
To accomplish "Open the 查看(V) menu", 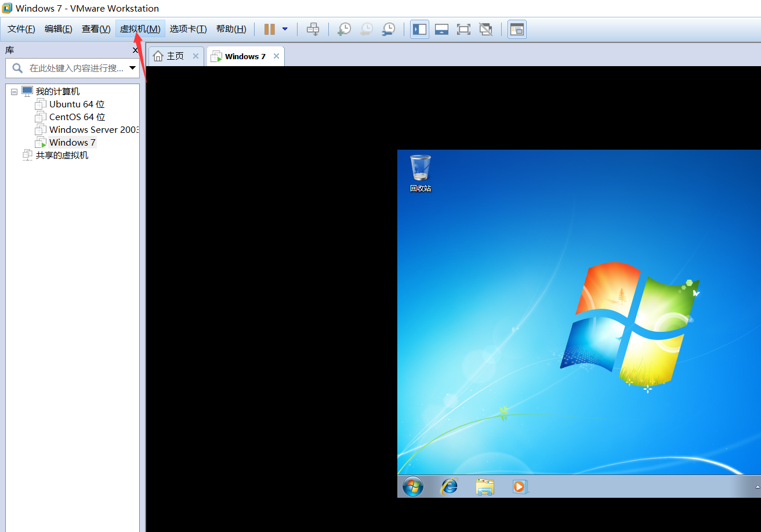I will click(96, 29).
